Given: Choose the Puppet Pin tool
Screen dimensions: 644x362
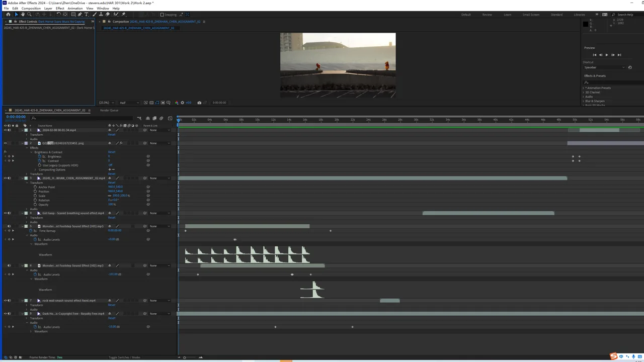Looking at the screenshot, I should [x=124, y=15].
